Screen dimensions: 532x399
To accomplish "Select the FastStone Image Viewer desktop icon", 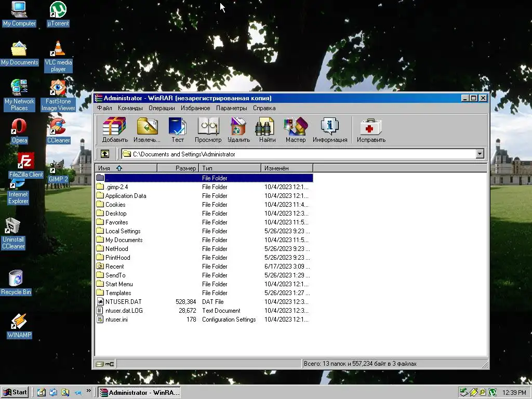I will pos(58,96).
